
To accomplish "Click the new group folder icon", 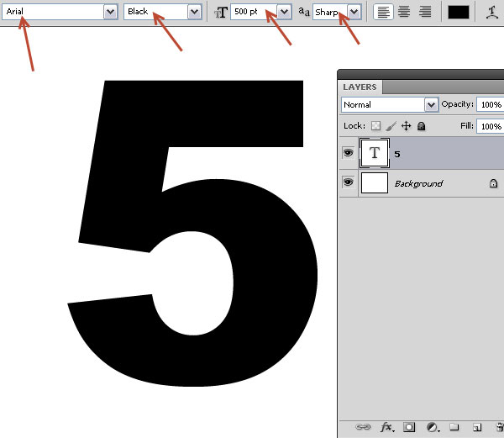I will pos(454,427).
